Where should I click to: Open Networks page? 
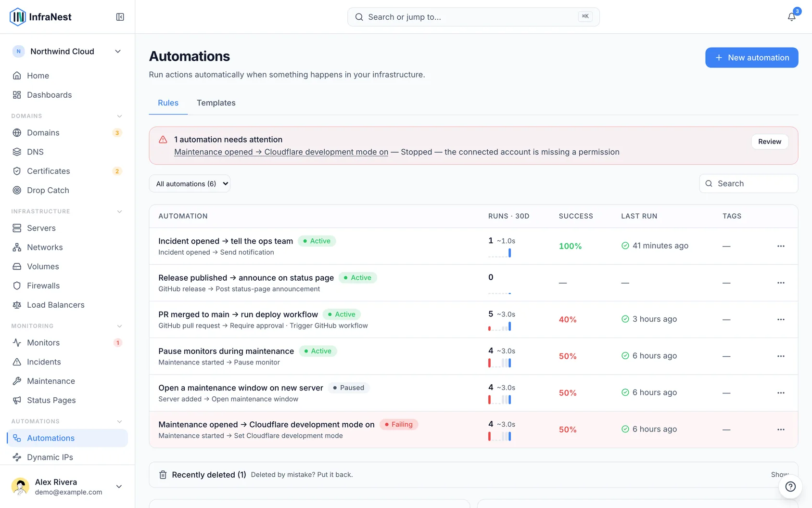click(67, 247)
